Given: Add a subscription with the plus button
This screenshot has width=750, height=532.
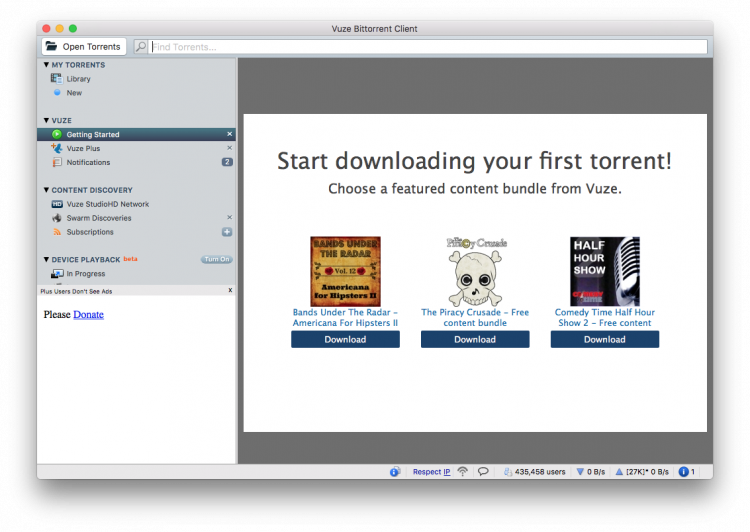Looking at the screenshot, I should tap(227, 232).
